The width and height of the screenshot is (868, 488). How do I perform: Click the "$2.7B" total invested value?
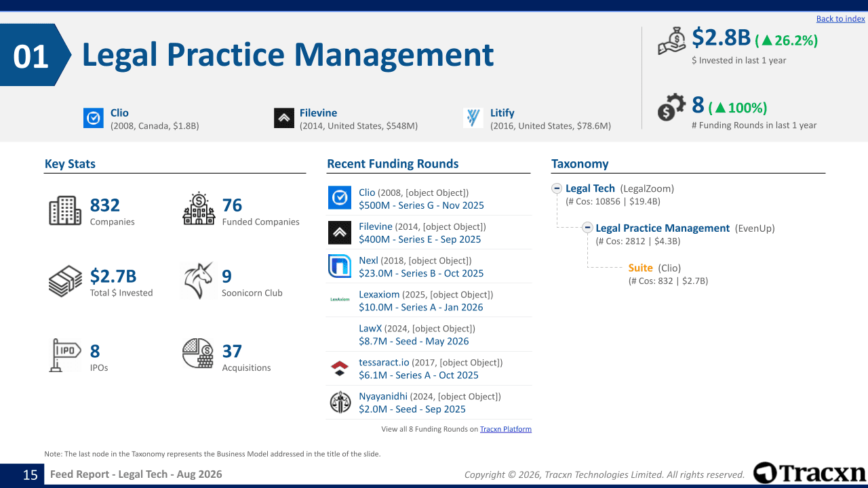point(113,277)
